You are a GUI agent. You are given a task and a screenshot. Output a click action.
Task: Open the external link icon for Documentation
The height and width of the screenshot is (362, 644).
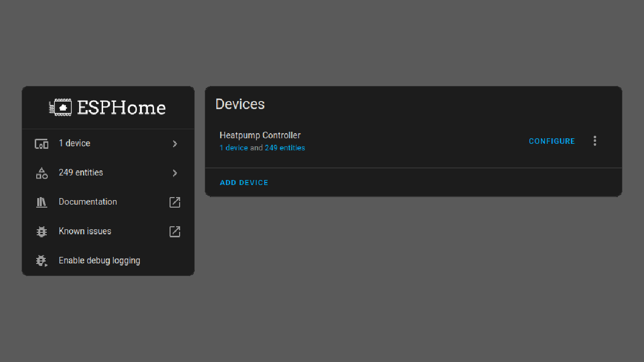coord(175,202)
